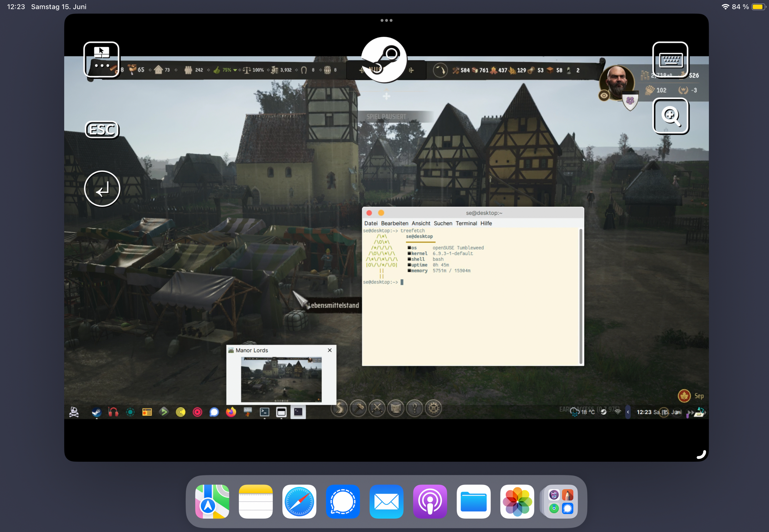Expand the approval 75% dropdown arrow
Screen dimensions: 769x532
click(235, 70)
